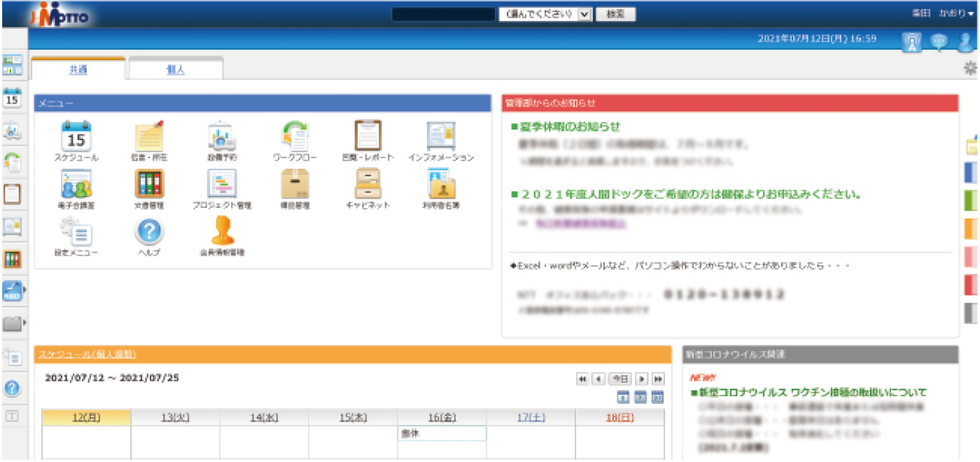Viewport: 980px width, 462px height.
Task: Expand the blue sidebar icon with arrow
Action: 14,290
